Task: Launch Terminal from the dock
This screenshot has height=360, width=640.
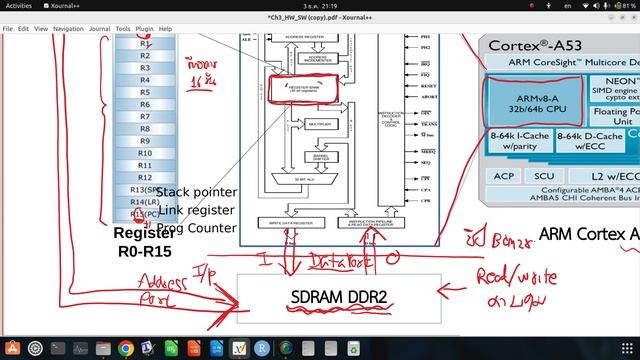Action: pos(58,348)
